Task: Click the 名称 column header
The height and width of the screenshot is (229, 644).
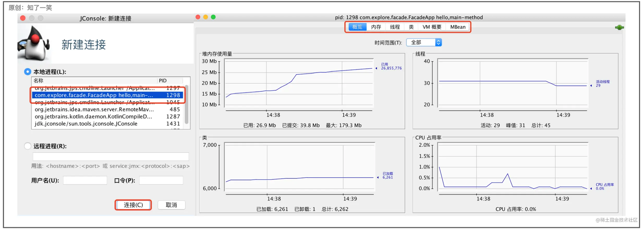Action: coord(95,81)
